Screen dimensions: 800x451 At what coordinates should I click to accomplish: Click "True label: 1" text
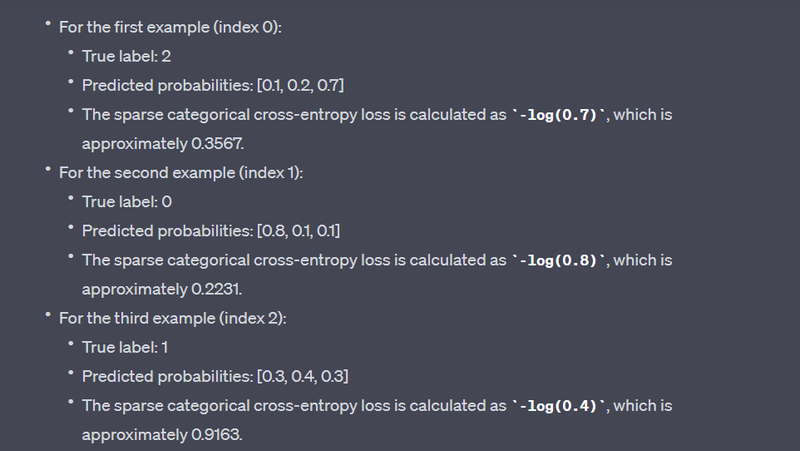(125, 347)
